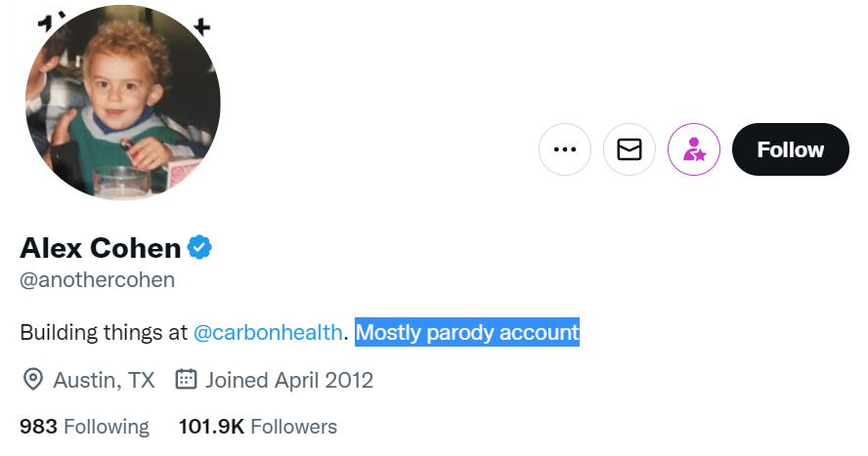Open the more options ellipsis menu
The width and height of the screenshot is (868, 456).
tap(565, 149)
